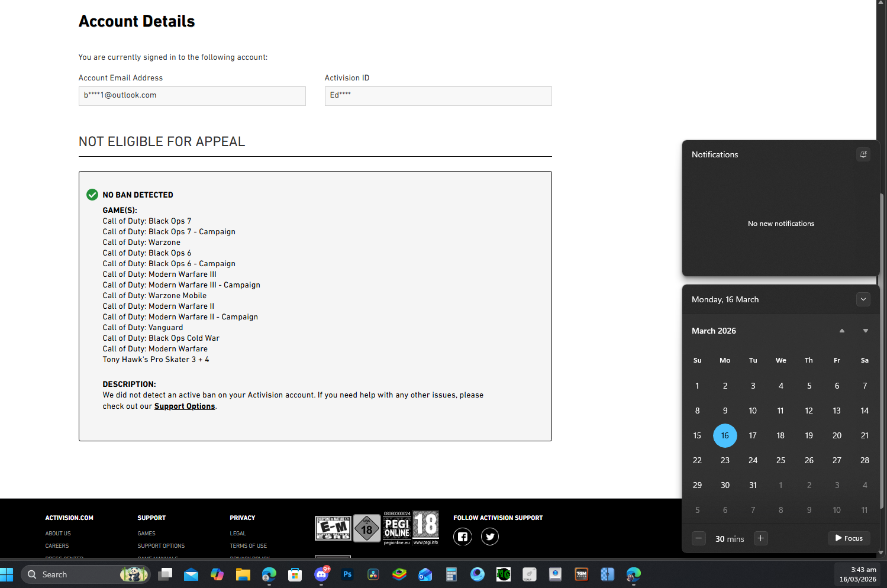Decrease focus session minutes
The height and width of the screenshot is (588, 887).
point(699,538)
